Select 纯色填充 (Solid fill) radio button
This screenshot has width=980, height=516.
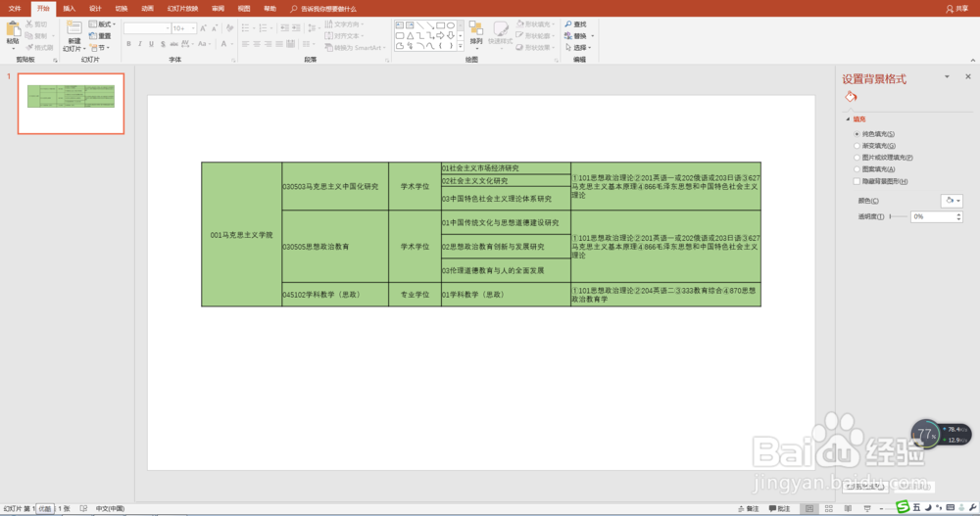(x=857, y=134)
